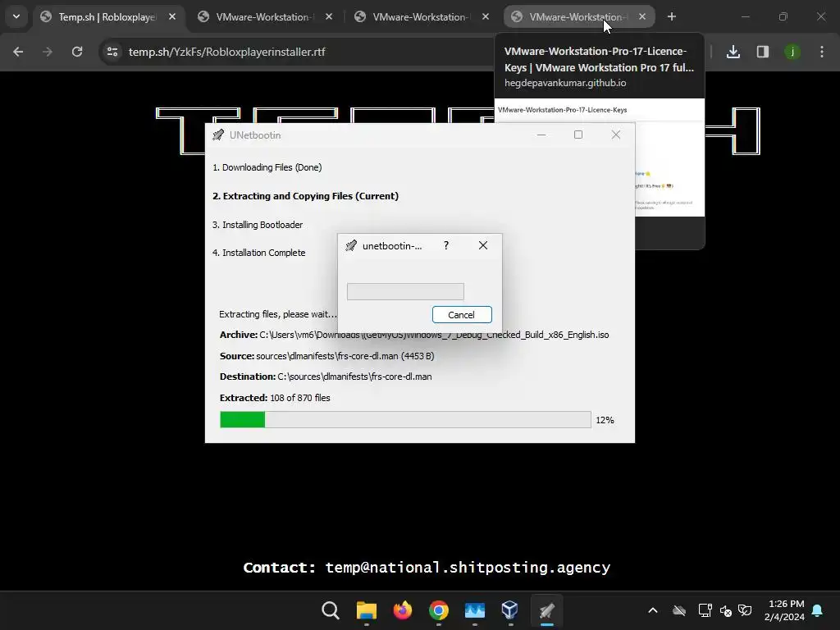Screen dimensions: 840x630
Task: Click the green extraction progress bar
Action: coord(405,419)
